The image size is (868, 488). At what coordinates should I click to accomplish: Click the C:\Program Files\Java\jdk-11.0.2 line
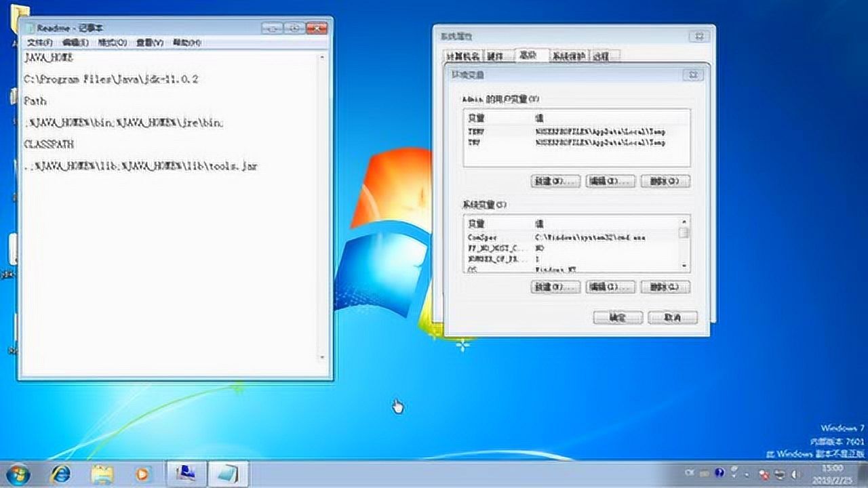pyautogui.click(x=111, y=79)
